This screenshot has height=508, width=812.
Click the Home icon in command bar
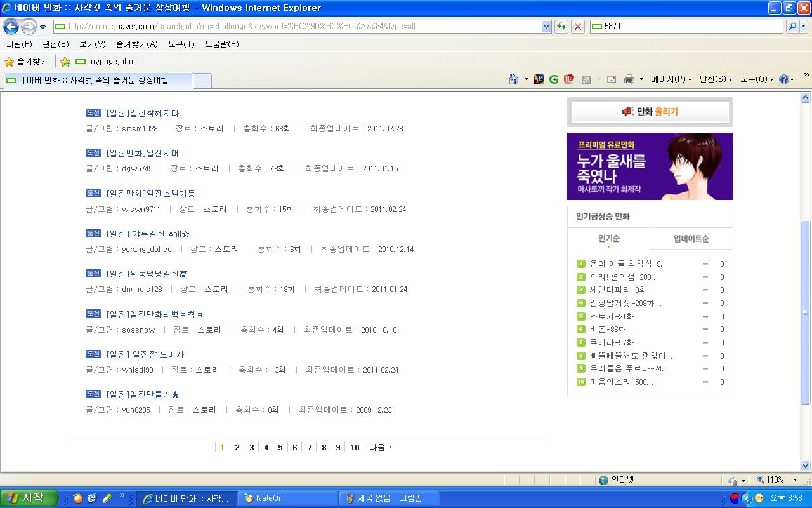[514, 79]
